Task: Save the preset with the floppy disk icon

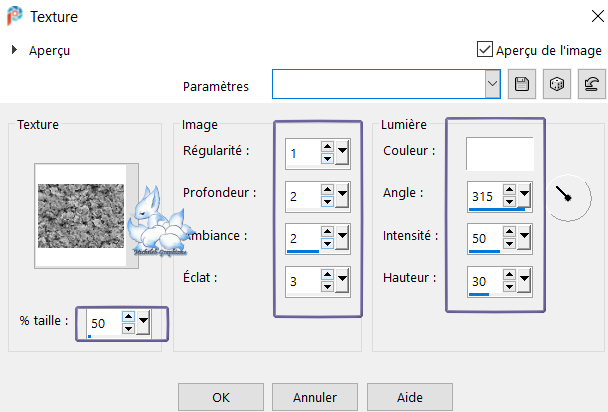Action: point(522,84)
